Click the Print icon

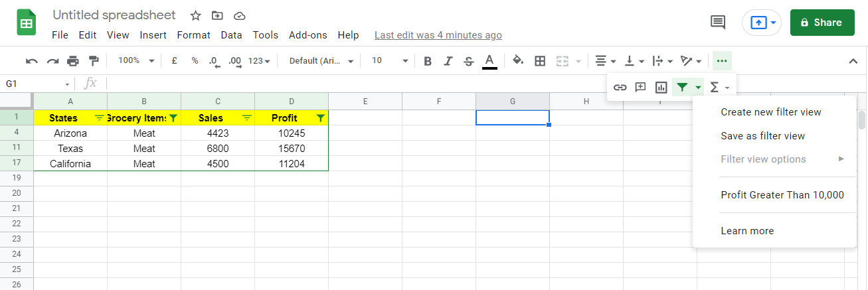click(x=73, y=61)
